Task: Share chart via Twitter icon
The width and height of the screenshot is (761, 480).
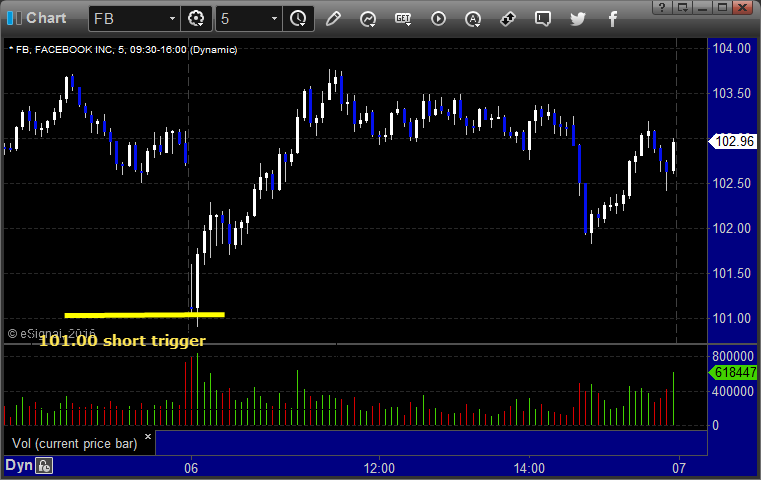Action: pyautogui.click(x=578, y=19)
